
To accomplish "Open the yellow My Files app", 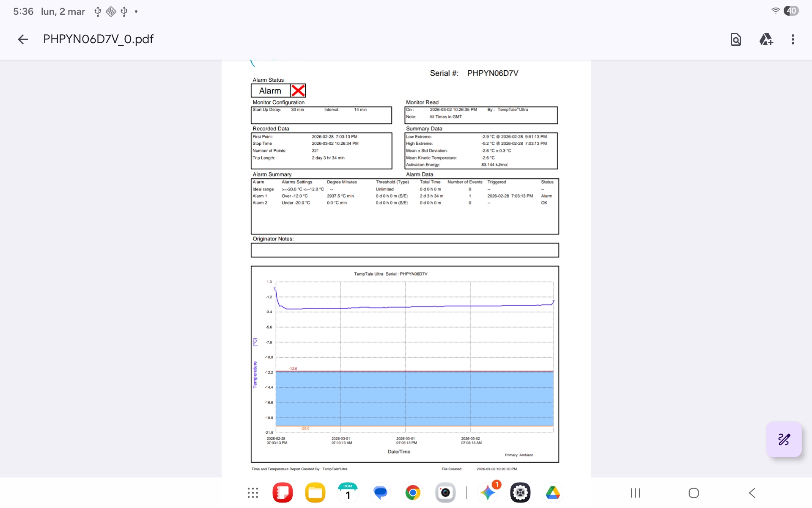I will click(315, 493).
